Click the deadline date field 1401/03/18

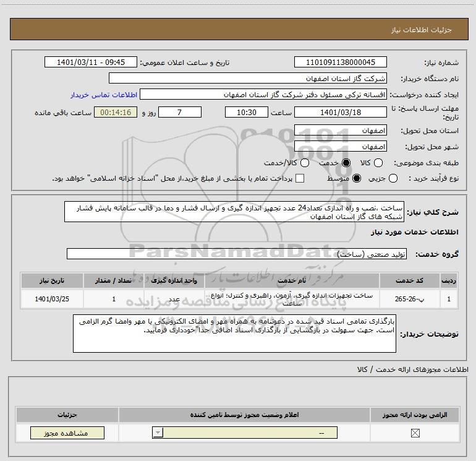pyautogui.click(x=340, y=112)
